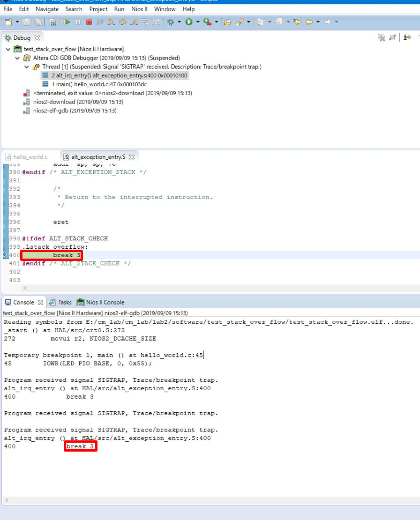This screenshot has height=520, width=420.
Task: Collapse the Thread [1] tree node
Action: tap(27, 67)
